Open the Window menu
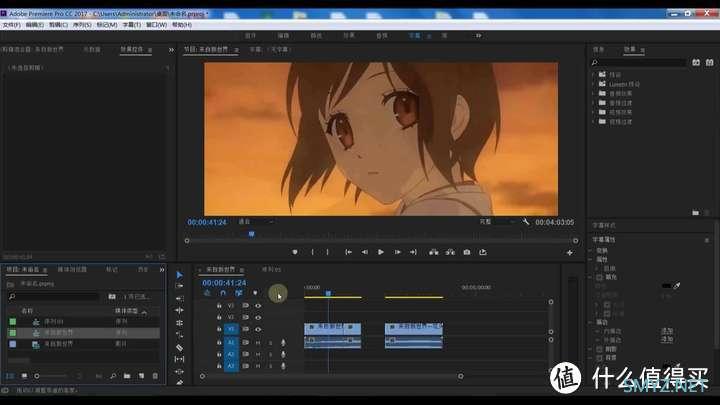 coord(156,25)
